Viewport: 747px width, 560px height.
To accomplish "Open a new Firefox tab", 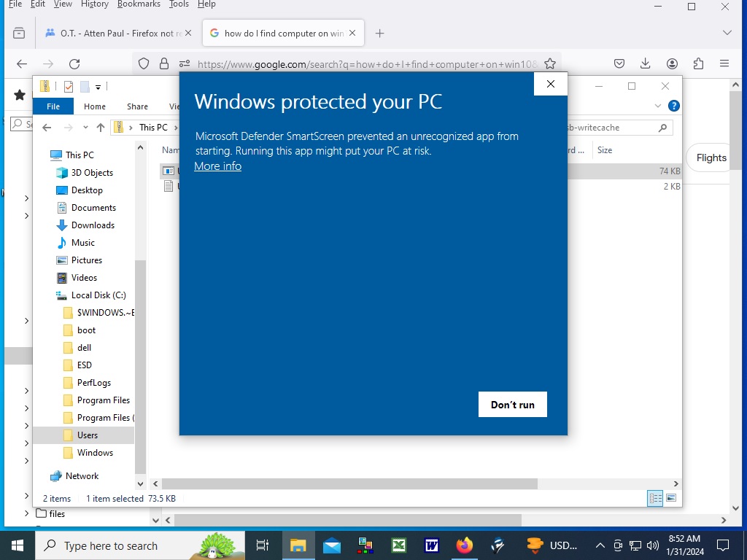I will coord(379,34).
